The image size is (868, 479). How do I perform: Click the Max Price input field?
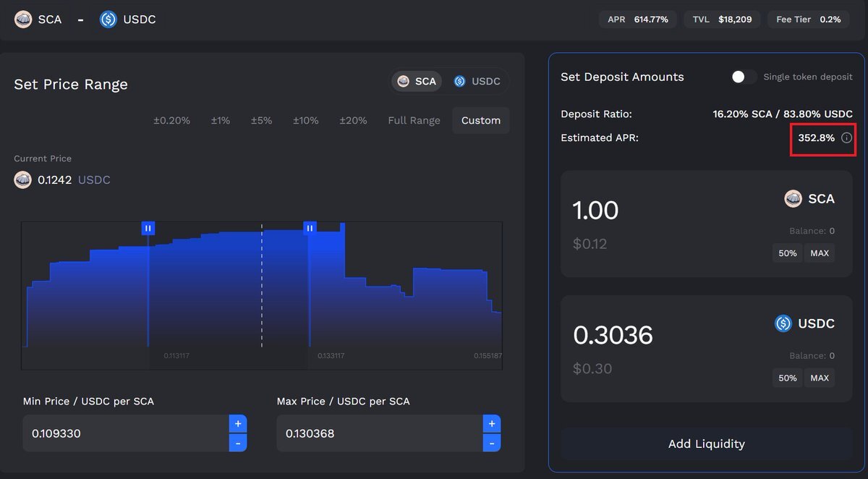[379, 433]
